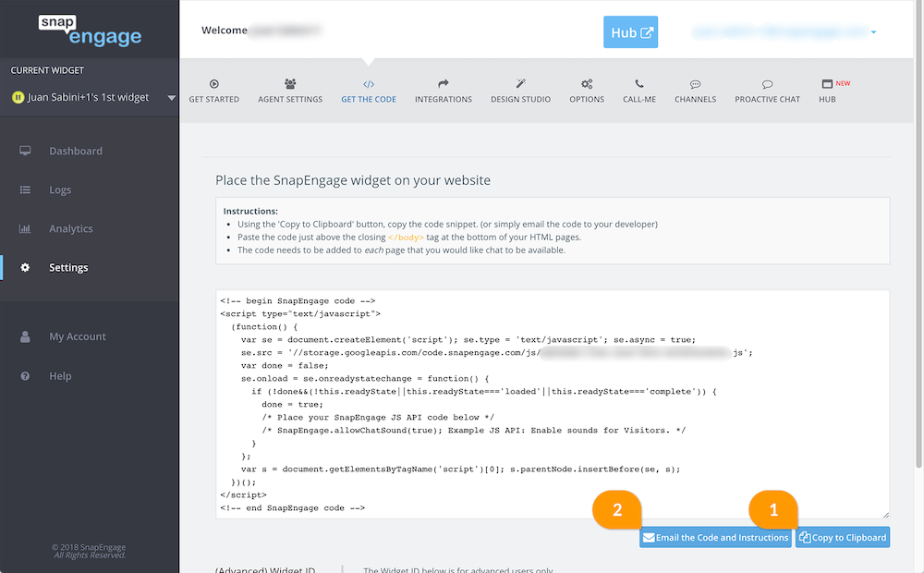Switch to the Options tab
The image size is (924, 573).
point(587,91)
